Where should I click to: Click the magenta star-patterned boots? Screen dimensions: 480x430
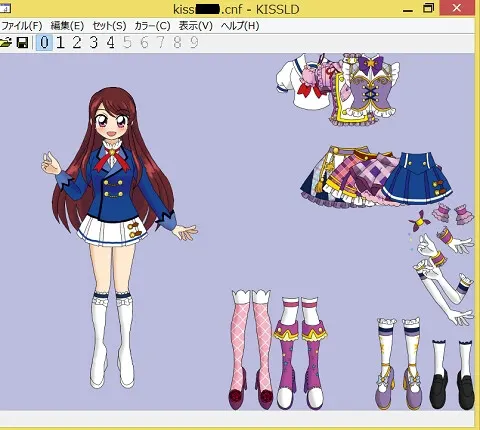coord(300,353)
